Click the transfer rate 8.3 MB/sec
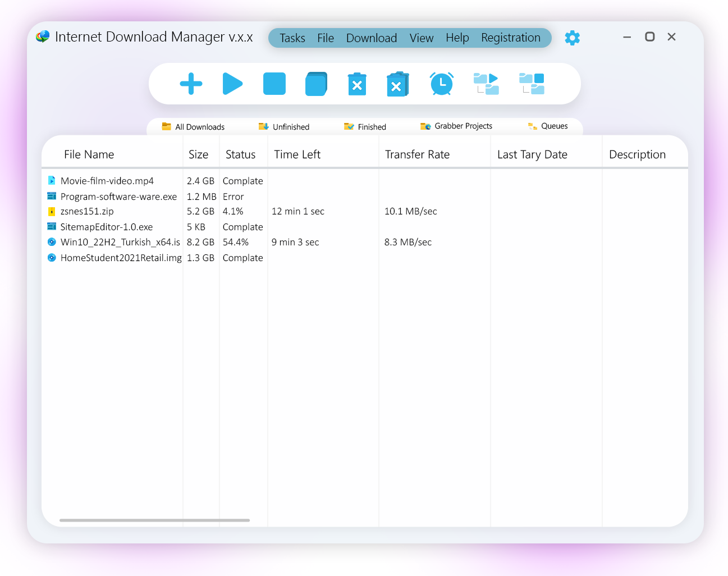 click(x=408, y=242)
